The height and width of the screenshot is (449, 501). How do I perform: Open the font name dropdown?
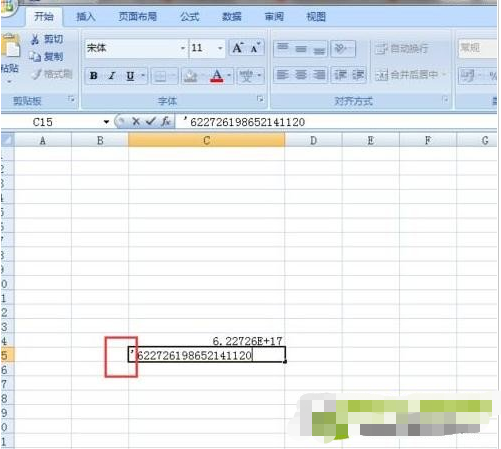(183, 49)
